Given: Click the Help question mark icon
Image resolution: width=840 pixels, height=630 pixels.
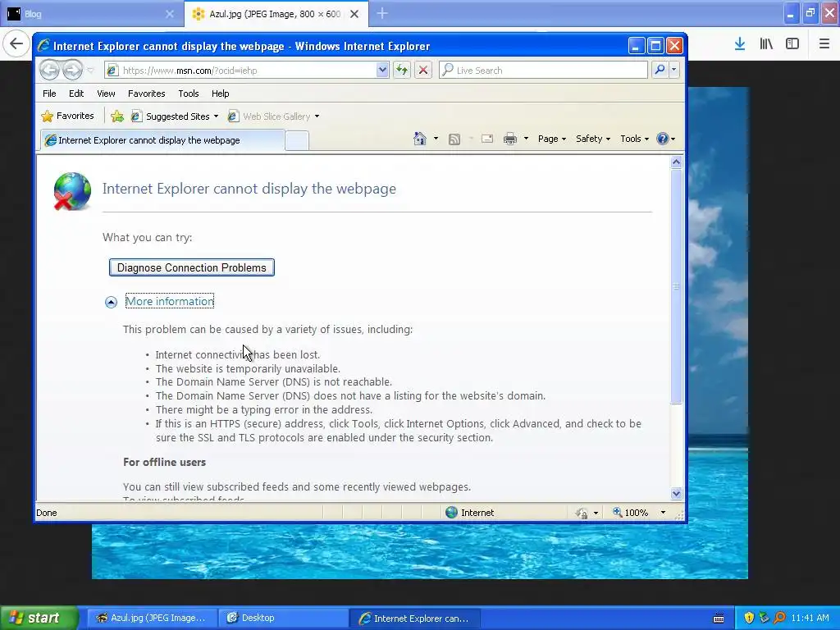Looking at the screenshot, I should (663, 139).
